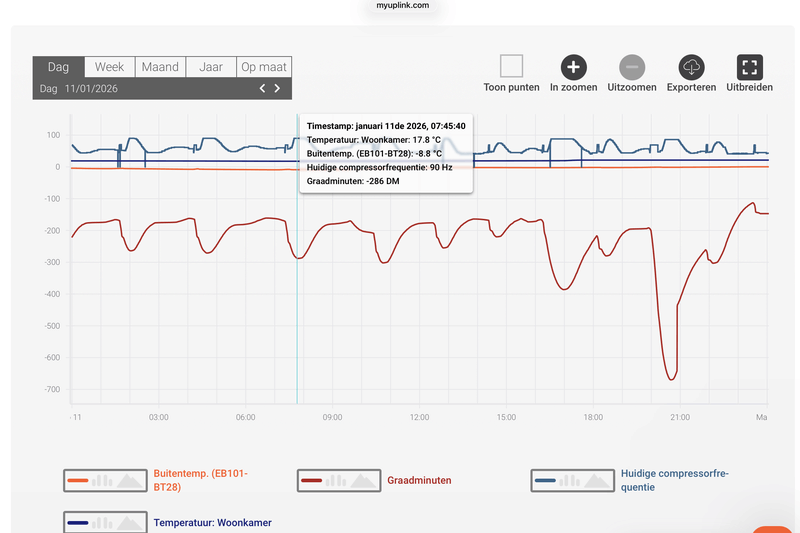Enable the Toon punten checkbox

coord(512,67)
